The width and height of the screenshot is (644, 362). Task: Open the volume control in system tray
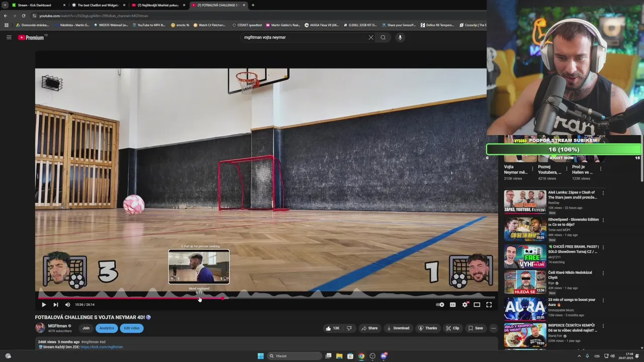(x=612, y=356)
